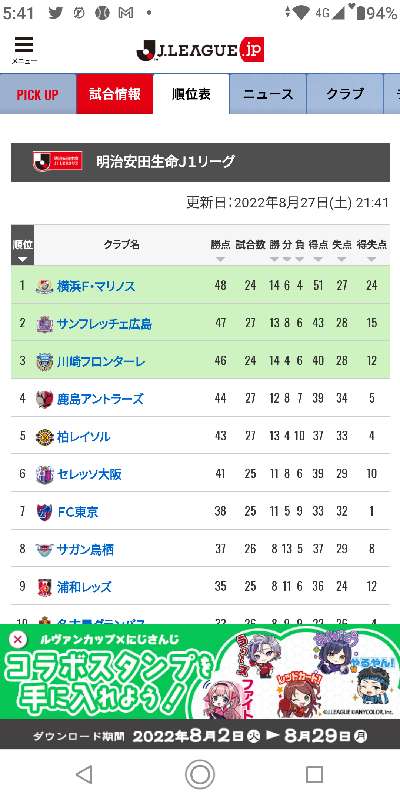Open the hamburger menu icon
This screenshot has height=800, width=400.
tap(24, 49)
